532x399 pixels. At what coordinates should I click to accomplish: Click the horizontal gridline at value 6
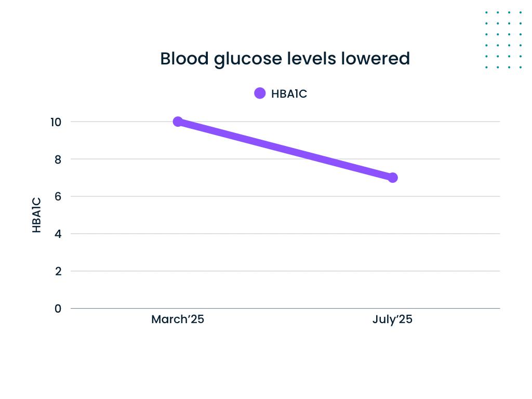[285, 196]
